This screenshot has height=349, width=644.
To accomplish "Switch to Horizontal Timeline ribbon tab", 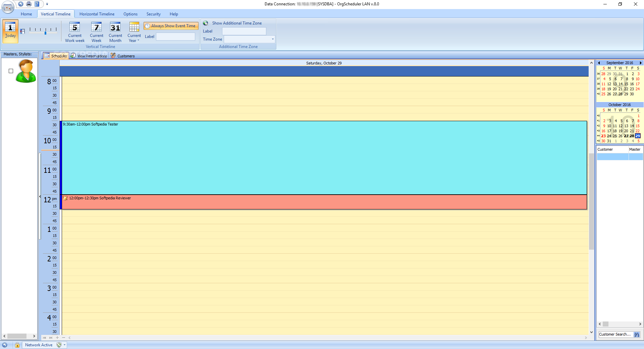I will (x=97, y=14).
